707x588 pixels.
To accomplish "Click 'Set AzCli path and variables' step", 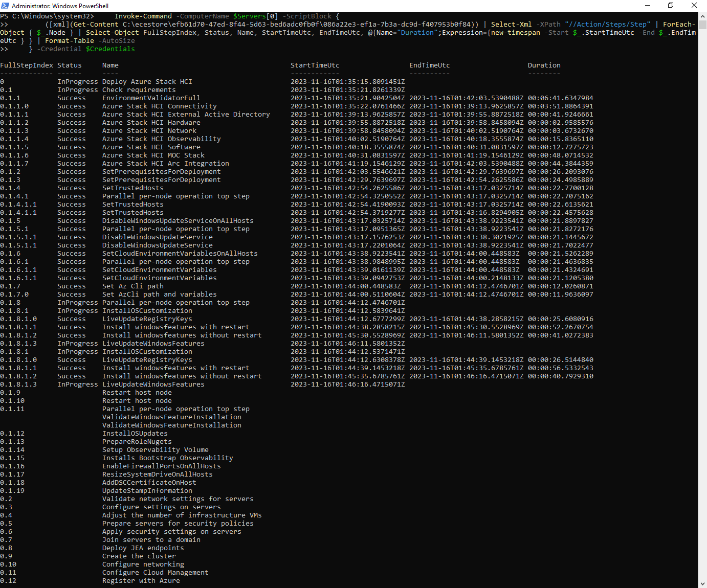I will point(160,295).
